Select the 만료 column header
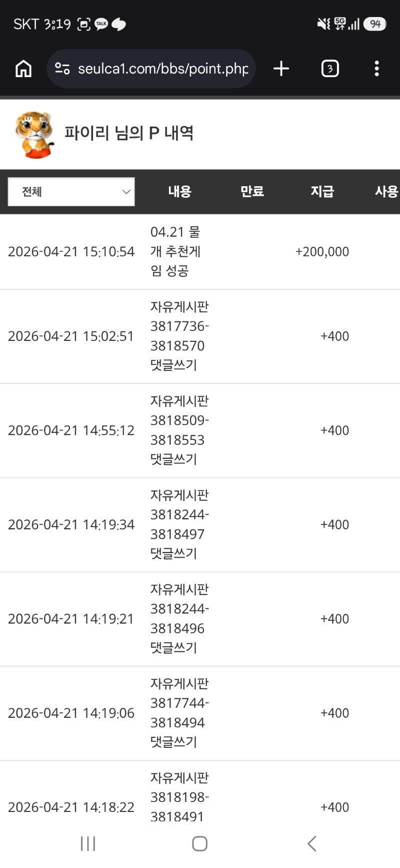Image resolution: width=400 pixels, height=868 pixels. coord(252,191)
